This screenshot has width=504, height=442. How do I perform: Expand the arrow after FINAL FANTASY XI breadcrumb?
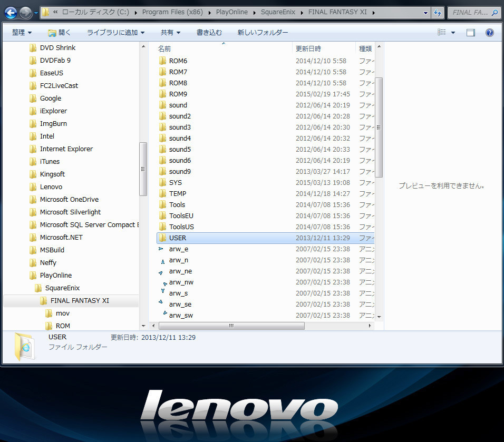[373, 13]
